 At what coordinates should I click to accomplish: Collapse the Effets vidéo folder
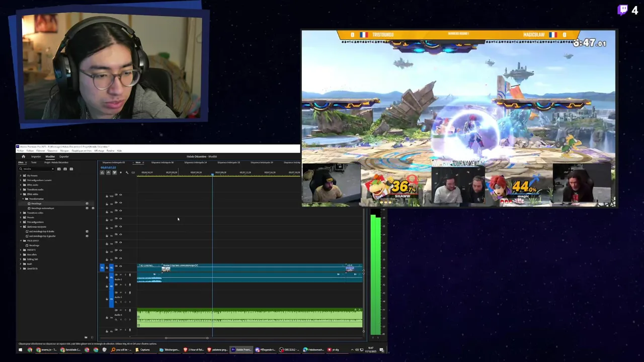[21, 194]
